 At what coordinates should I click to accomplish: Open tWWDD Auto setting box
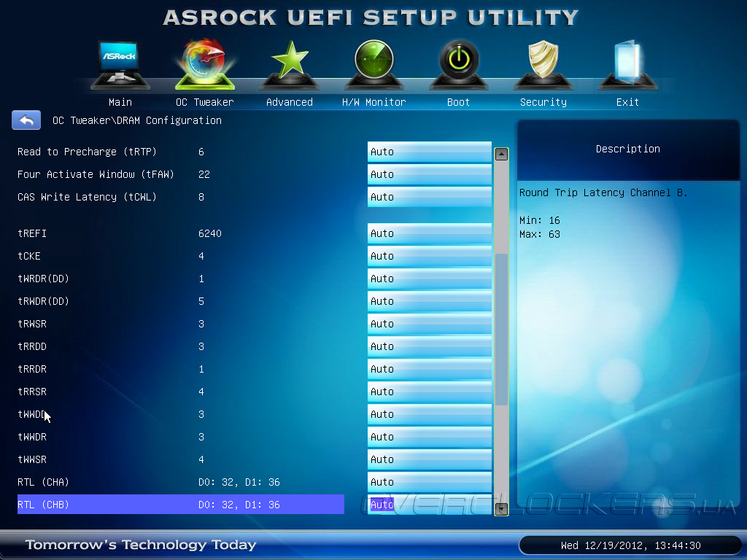tap(429, 414)
